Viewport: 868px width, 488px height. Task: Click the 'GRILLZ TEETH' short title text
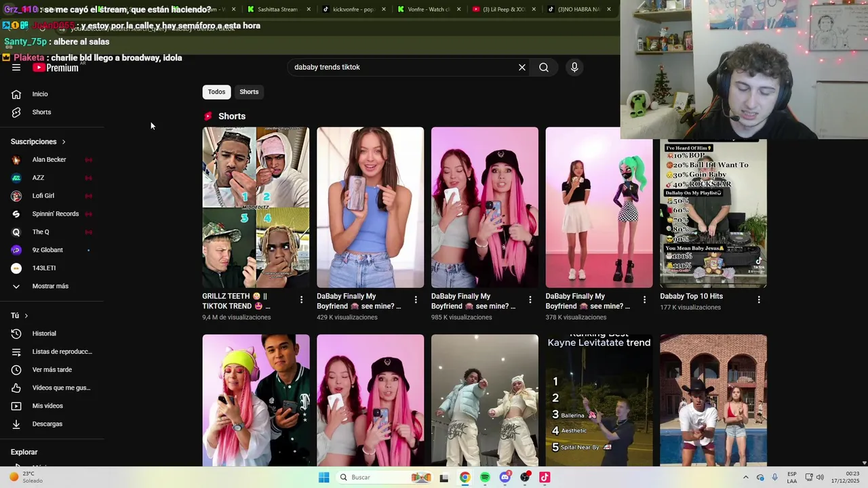(x=236, y=301)
